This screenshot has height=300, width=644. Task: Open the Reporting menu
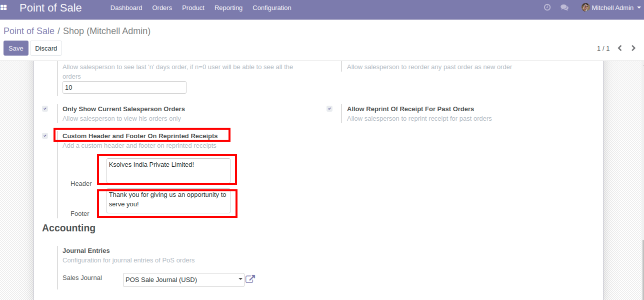point(228,8)
